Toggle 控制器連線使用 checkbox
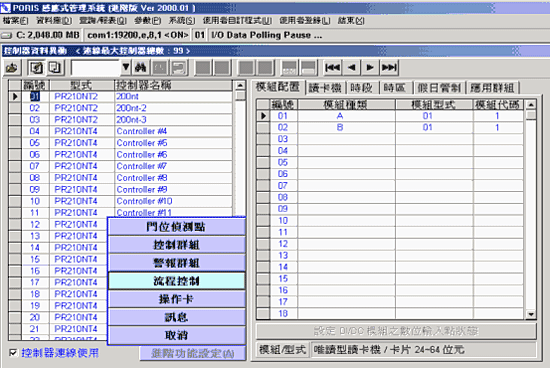The width and height of the screenshot is (550, 368). point(13,353)
